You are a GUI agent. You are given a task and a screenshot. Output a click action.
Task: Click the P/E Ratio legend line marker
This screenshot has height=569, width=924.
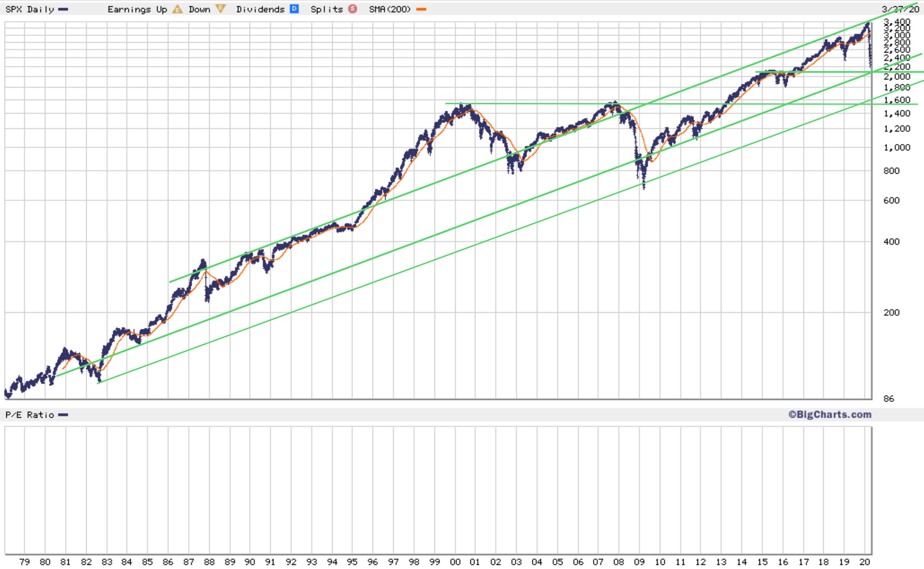coord(63,415)
